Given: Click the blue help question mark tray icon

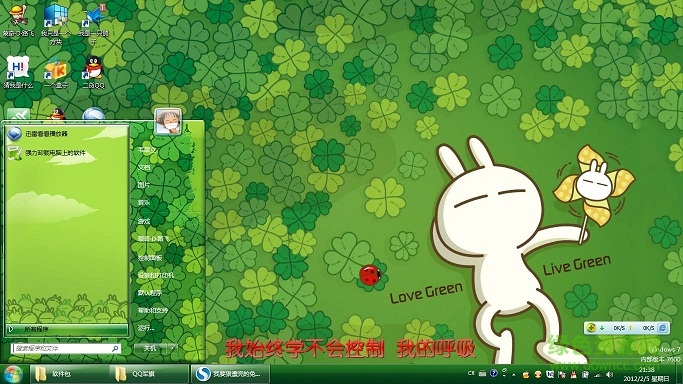Looking at the screenshot, I should tap(494, 373).
